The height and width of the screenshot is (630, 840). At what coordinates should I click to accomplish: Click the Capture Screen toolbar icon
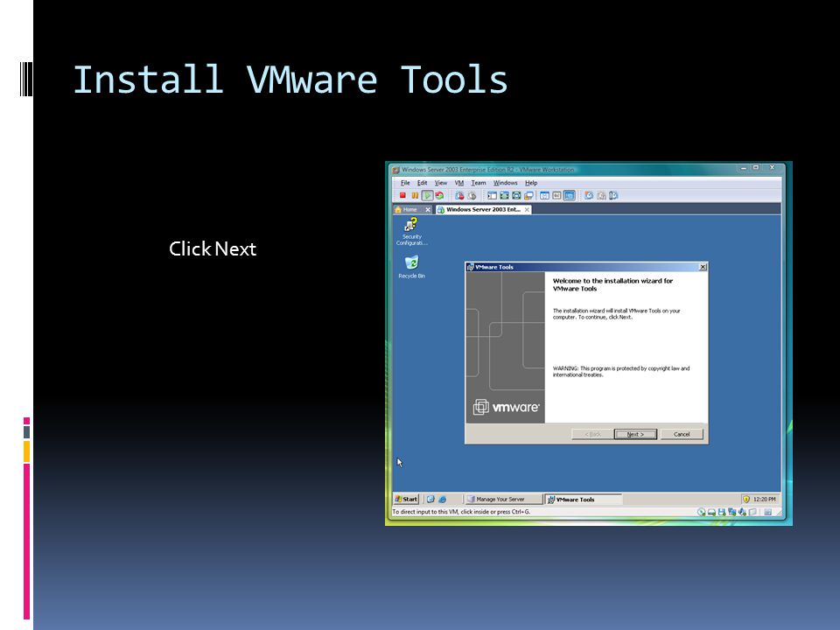[x=589, y=195]
